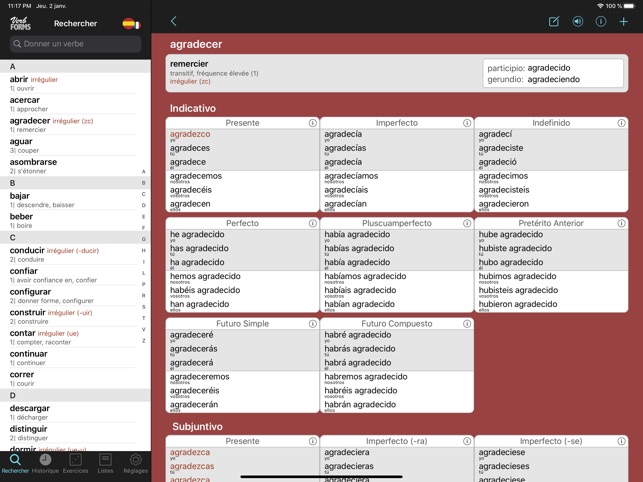This screenshot has height=482, width=643.
Task: Show info for Pluscuamperfecto tense
Action: point(467,224)
